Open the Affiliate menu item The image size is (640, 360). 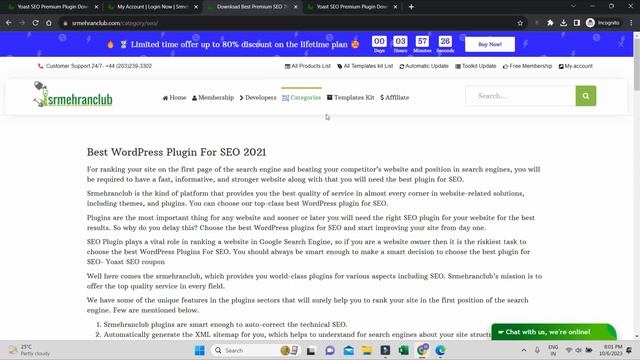395,98
